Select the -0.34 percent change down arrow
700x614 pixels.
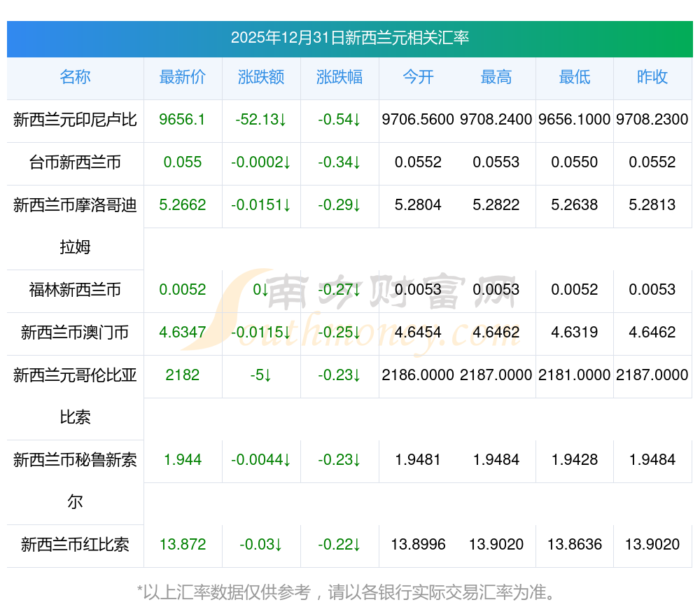[356, 162]
